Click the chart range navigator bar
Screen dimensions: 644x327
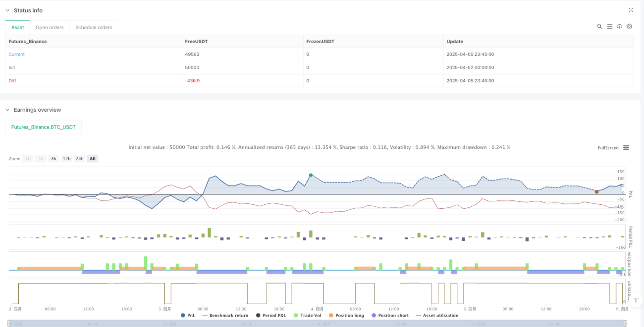317,324
